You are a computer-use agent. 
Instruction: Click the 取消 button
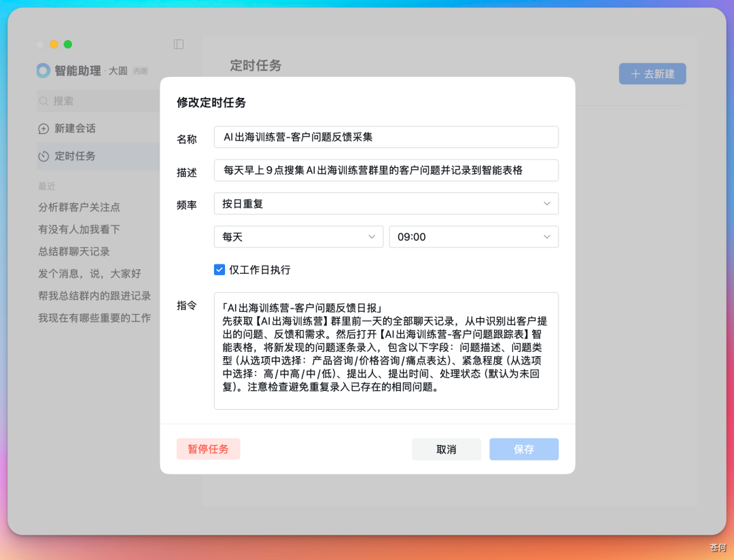tap(446, 449)
